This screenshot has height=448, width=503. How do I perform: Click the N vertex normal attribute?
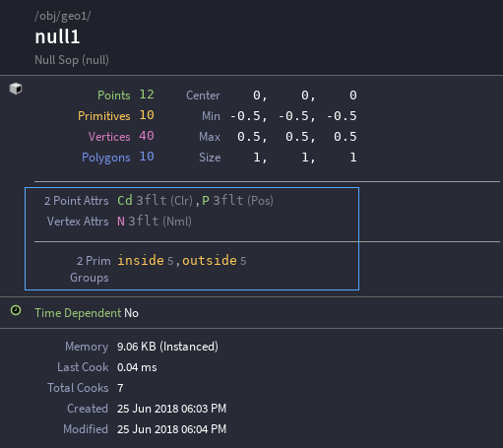pos(121,222)
